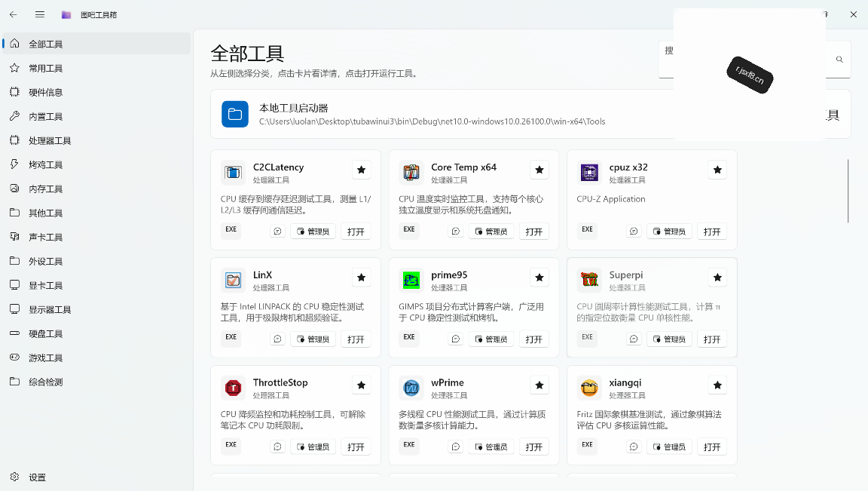Click comment icon on LinX card
Viewport: 868px width, 491px height.
[x=278, y=339]
